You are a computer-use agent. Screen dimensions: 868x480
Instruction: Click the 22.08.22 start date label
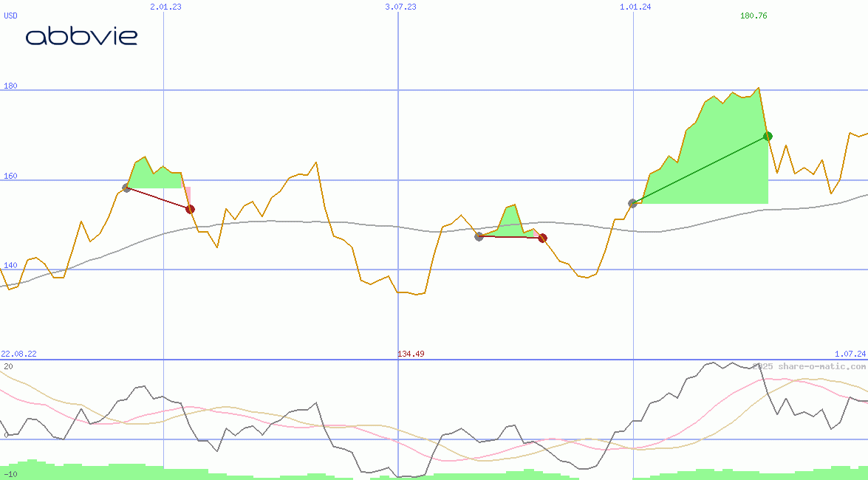pos(18,354)
